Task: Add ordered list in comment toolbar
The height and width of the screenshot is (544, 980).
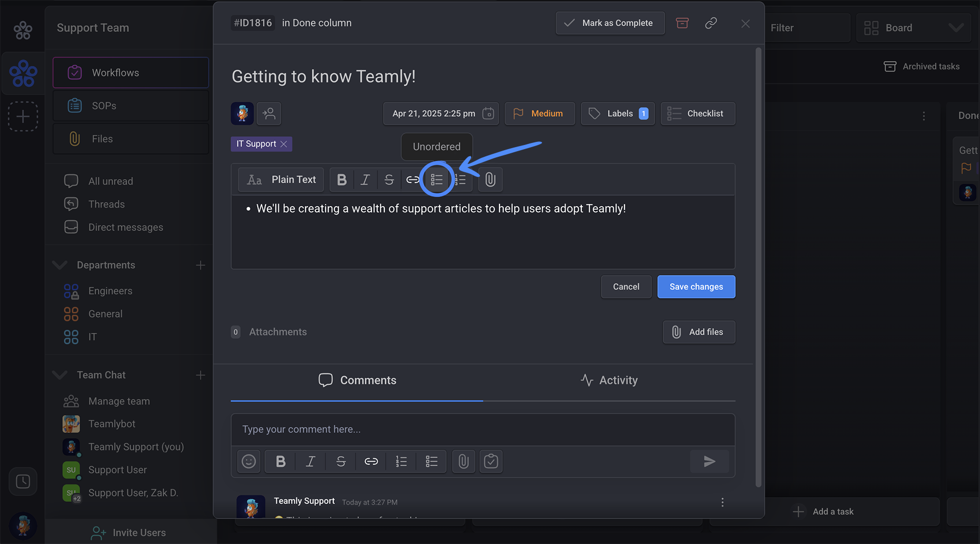Action: (x=401, y=461)
